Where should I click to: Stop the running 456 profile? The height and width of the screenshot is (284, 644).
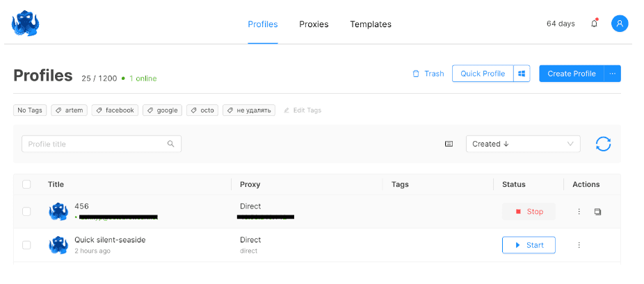[529, 212]
